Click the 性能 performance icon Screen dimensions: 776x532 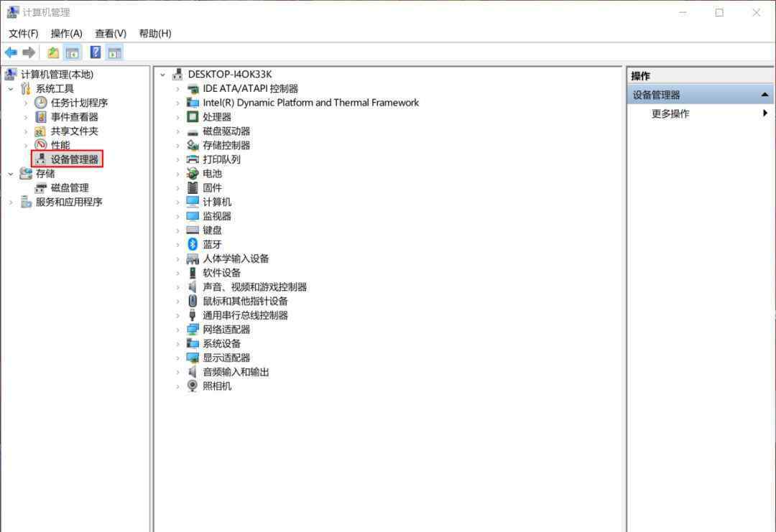pos(40,145)
